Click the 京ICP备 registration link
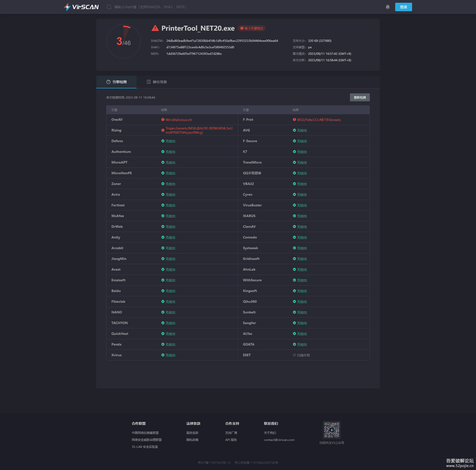Viewport: 476px width, 470px height. (214, 463)
